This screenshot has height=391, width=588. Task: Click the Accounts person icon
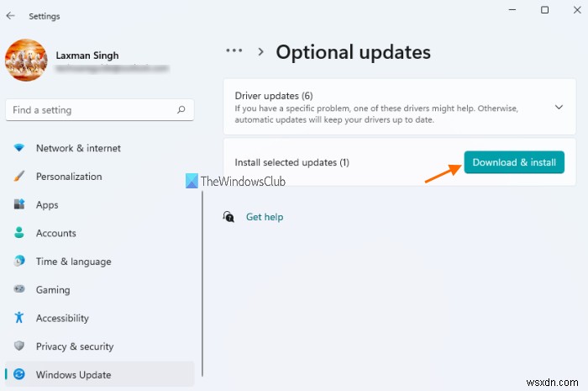(x=19, y=233)
